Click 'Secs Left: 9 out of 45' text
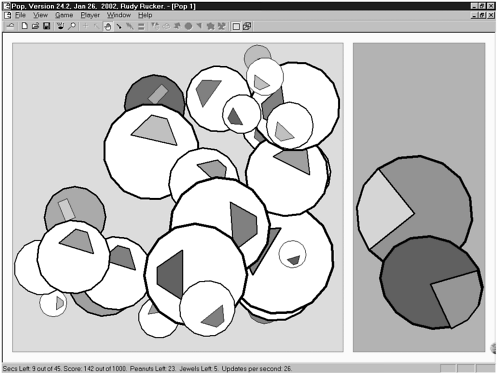Viewport: 498px width, 374px height. click(x=32, y=369)
